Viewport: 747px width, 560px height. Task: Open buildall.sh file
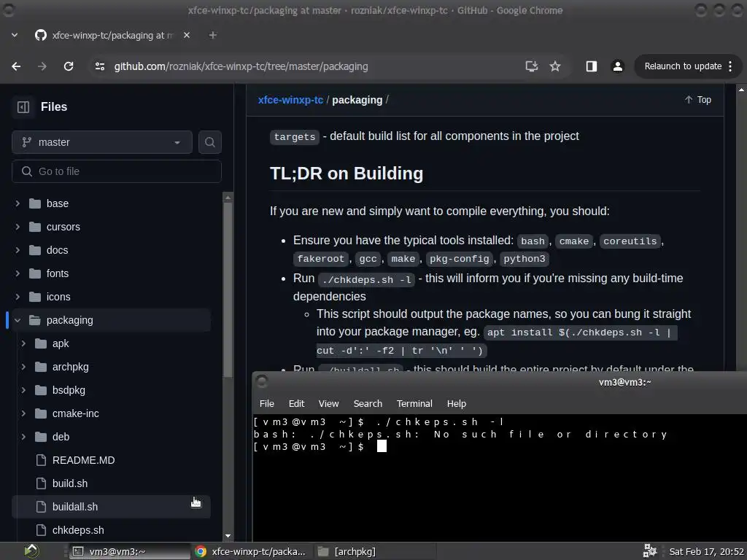(111, 507)
